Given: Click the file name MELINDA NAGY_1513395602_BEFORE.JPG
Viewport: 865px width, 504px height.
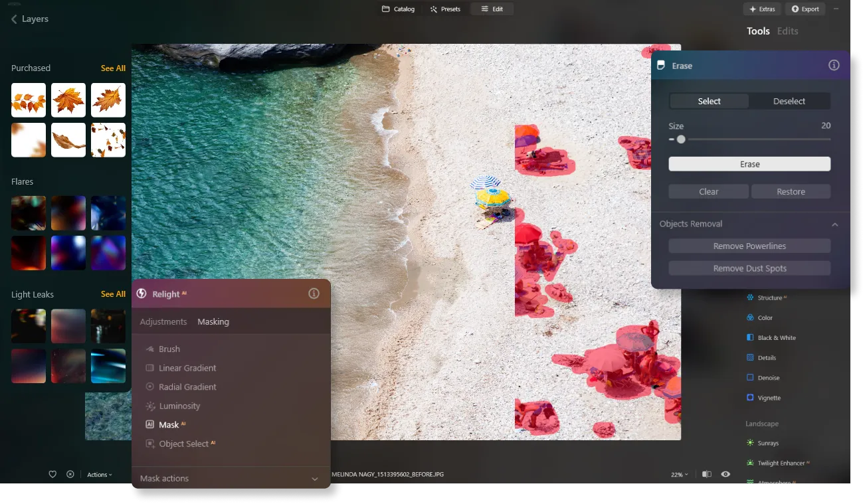Looking at the screenshot, I should tap(387, 475).
